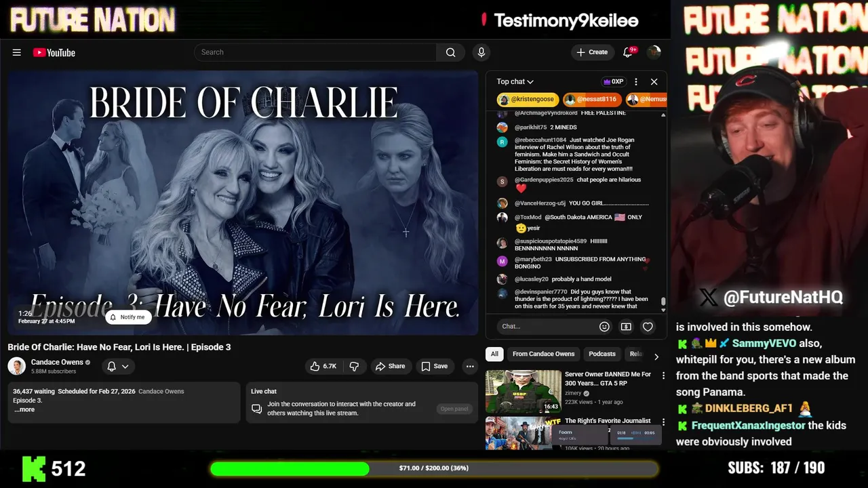Open Server Owner BANNED Me video thumbnail

523,391
